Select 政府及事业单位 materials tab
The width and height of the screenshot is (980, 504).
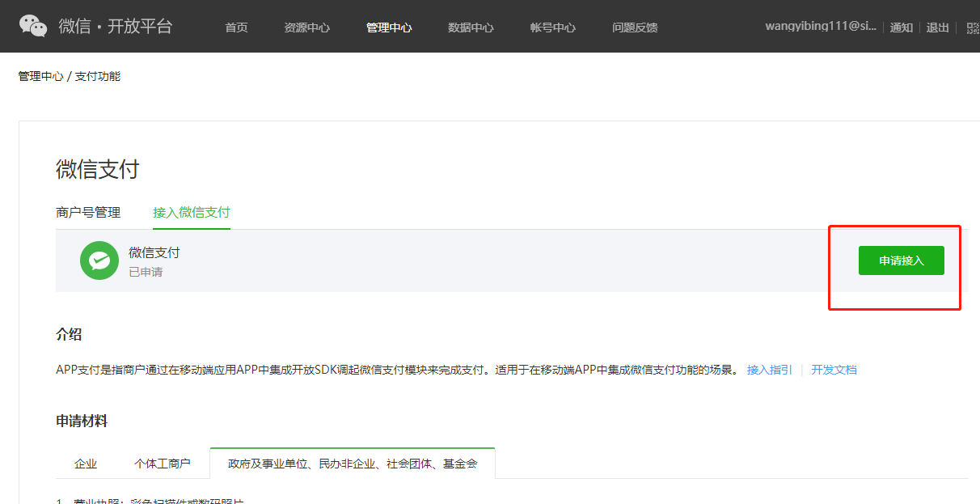point(353,464)
